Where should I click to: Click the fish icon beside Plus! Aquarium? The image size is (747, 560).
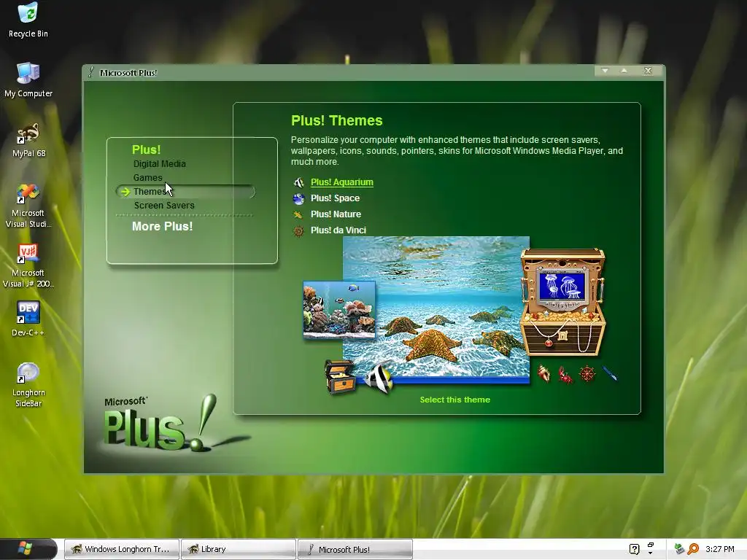pyautogui.click(x=298, y=182)
